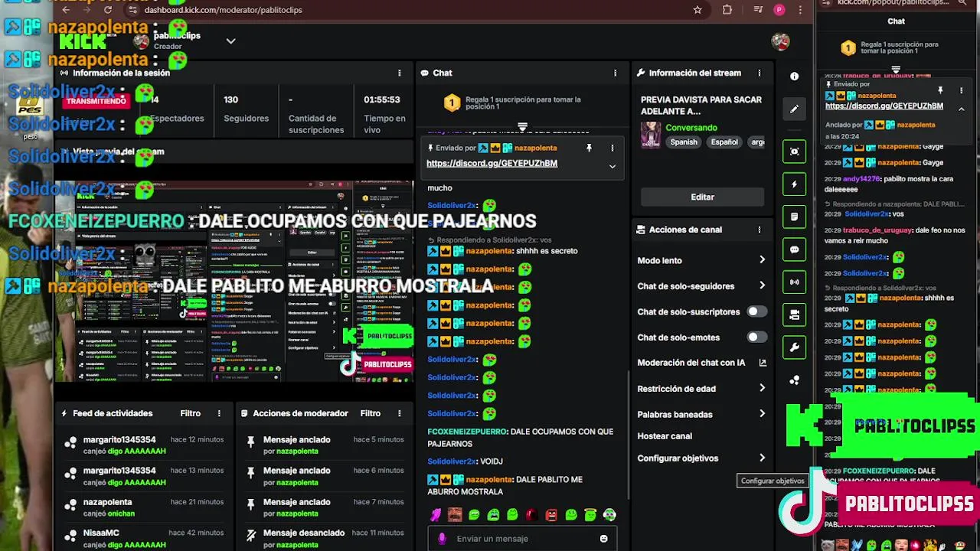Viewport: 980px width, 551px height.
Task: Click the pin icon in popout chat
Action: pyautogui.click(x=940, y=91)
